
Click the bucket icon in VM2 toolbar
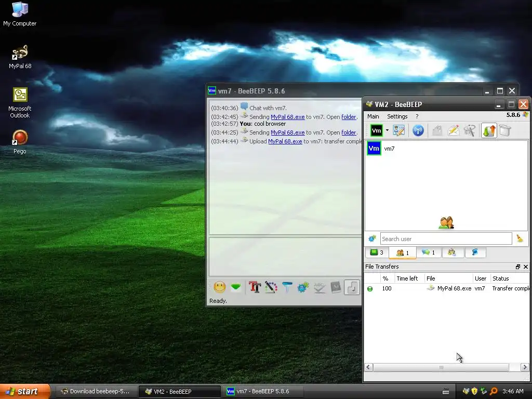point(505,130)
